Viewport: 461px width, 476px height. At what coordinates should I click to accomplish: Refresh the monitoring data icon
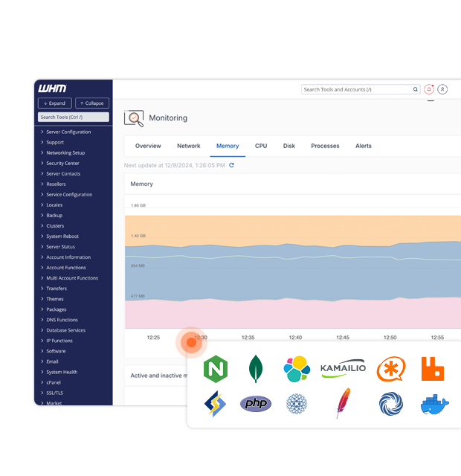(231, 165)
